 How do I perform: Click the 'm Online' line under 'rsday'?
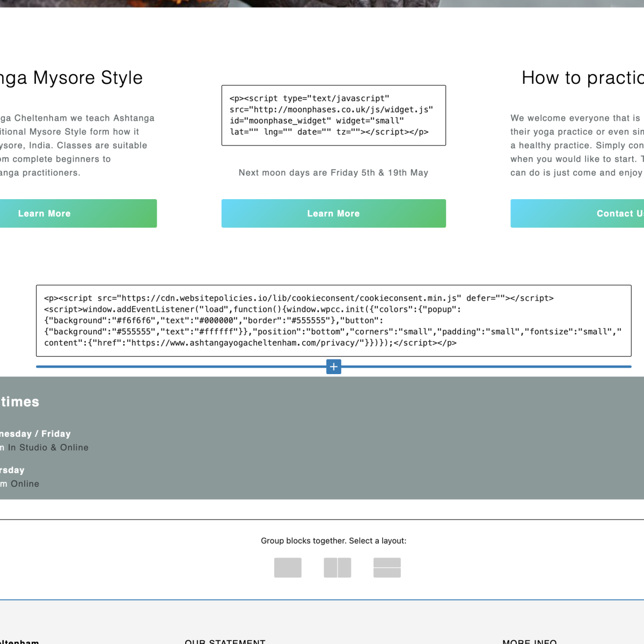tap(20, 484)
